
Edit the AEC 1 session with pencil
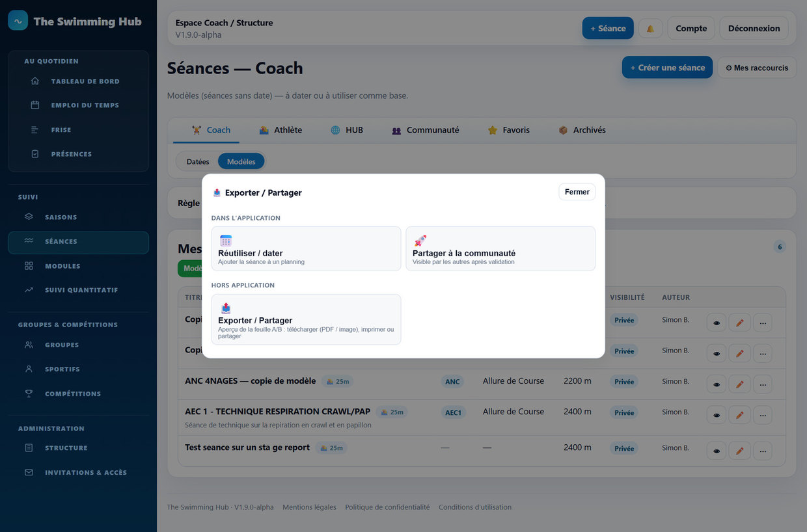(x=739, y=414)
